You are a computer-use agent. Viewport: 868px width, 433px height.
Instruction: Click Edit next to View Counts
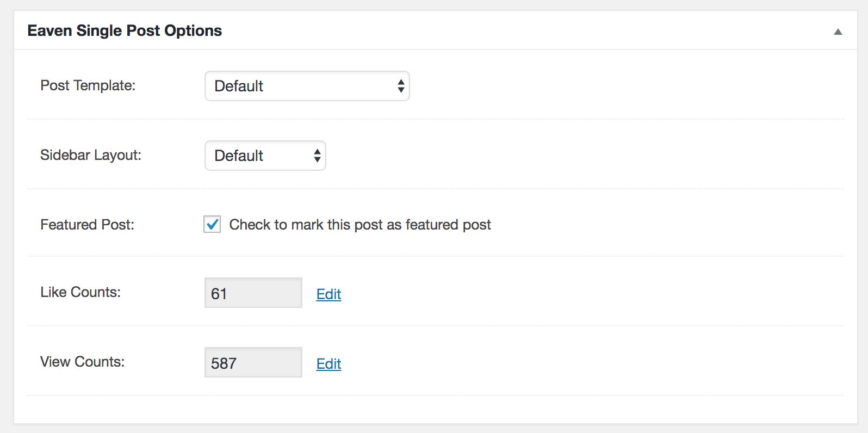pos(328,363)
